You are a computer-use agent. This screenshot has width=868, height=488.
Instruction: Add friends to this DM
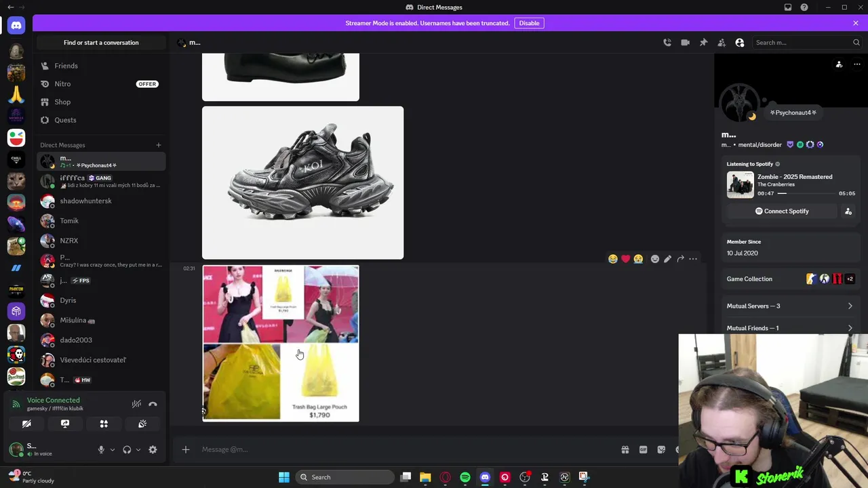click(722, 43)
